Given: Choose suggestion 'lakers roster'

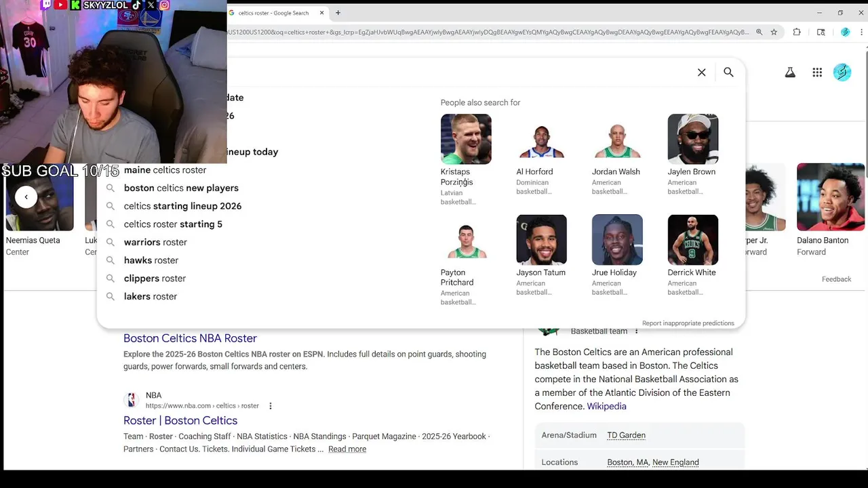Looking at the screenshot, I should click(x=150, y=296).
